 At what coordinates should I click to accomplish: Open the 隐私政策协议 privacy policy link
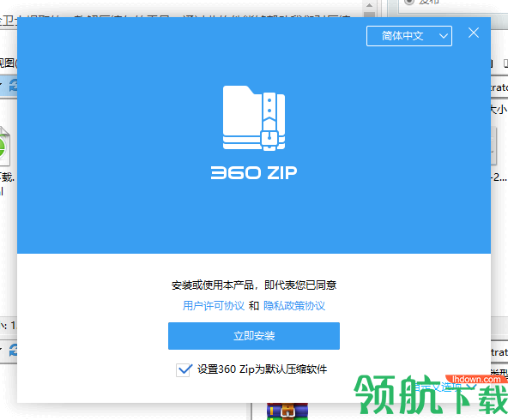tap(294, 305)
